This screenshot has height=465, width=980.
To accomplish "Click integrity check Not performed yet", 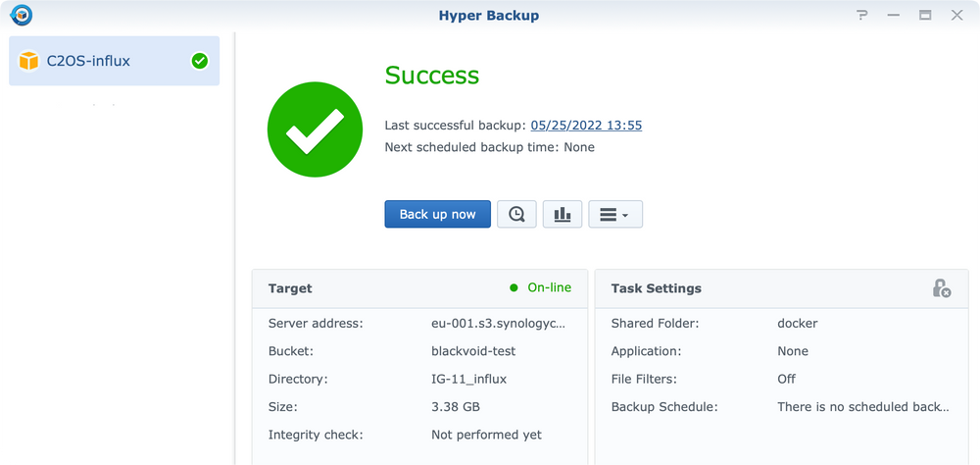I will click(x=486, y=435).
